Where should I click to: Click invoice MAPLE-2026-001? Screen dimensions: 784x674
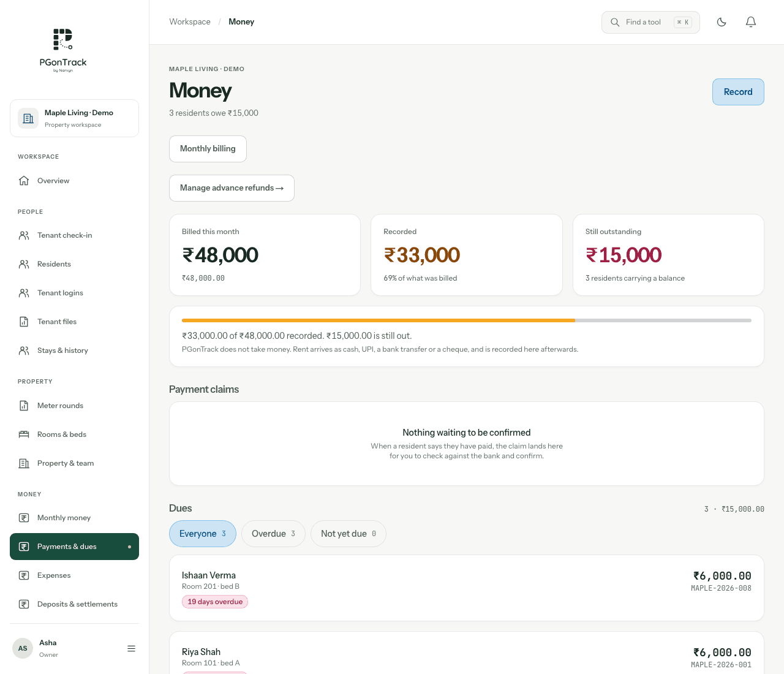(721, 665)
